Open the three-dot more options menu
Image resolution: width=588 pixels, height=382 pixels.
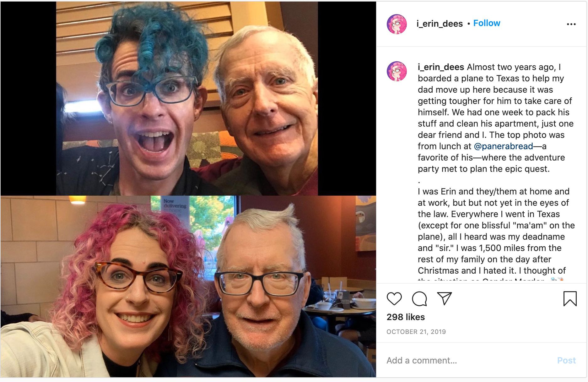[571, 24]
